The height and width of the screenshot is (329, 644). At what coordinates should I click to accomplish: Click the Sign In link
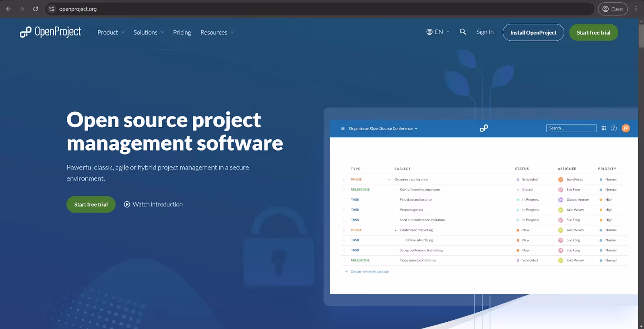[x=485, y=32]
